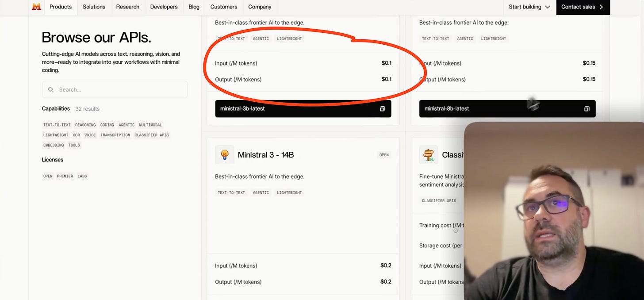The image size is (644, 300).
Task: Open the Solutions menu
Action: tap(94, 7)
